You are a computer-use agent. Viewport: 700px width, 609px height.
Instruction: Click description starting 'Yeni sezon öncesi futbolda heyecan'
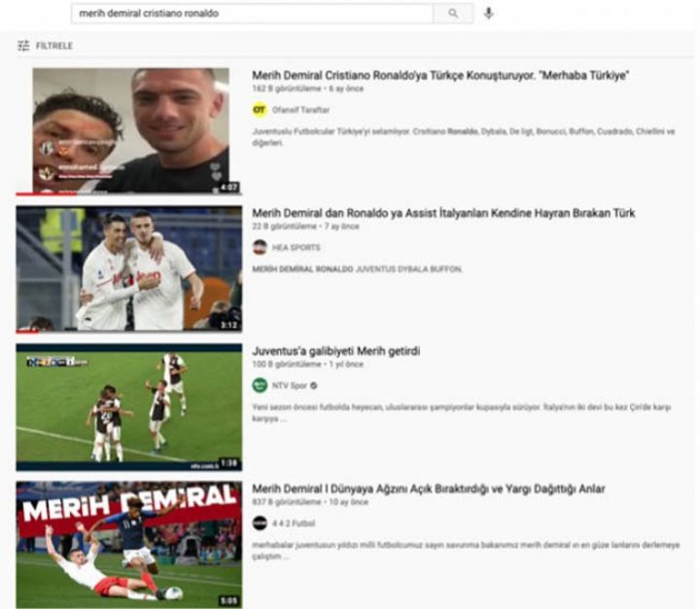point(461,412)
